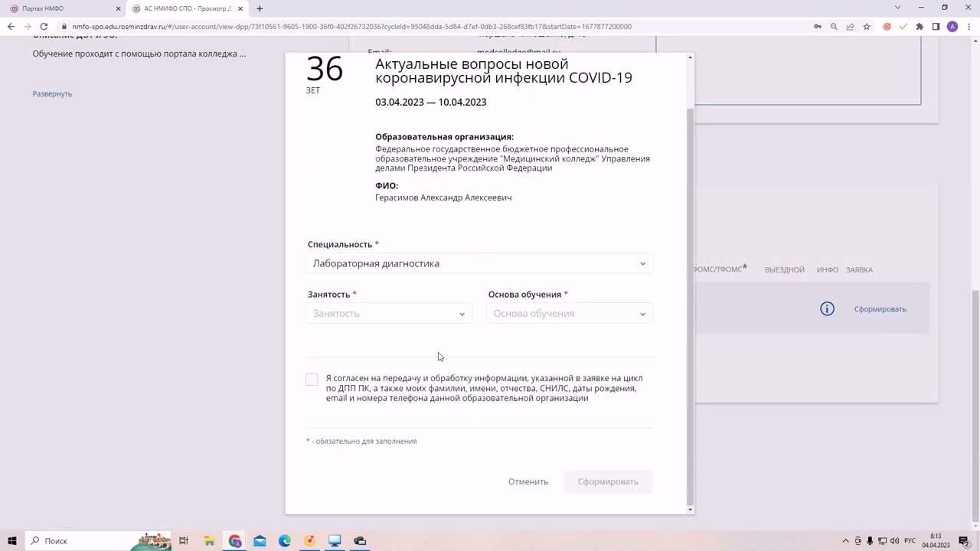980x551 pixels.
Task: Click the address bar URL
Action: 352,27
